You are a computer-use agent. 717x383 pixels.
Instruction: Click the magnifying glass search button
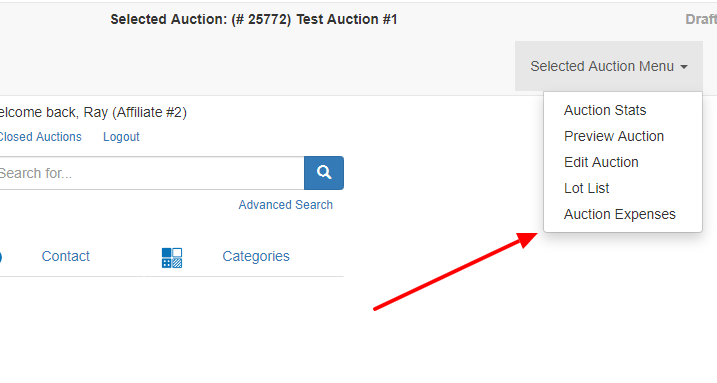[x=324, y=173]
